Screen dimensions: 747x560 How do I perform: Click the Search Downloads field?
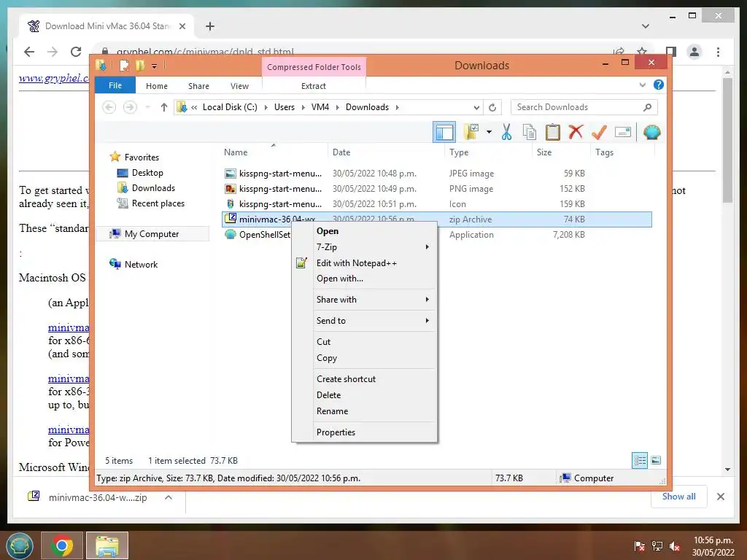tap(584, 107)
